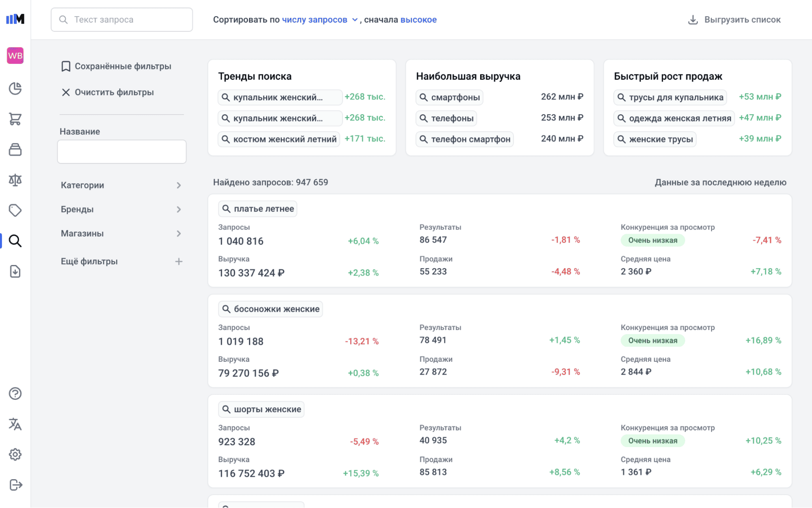Toggle sort order via высокое link
This screenshot has height=508, width=812.
418,20
